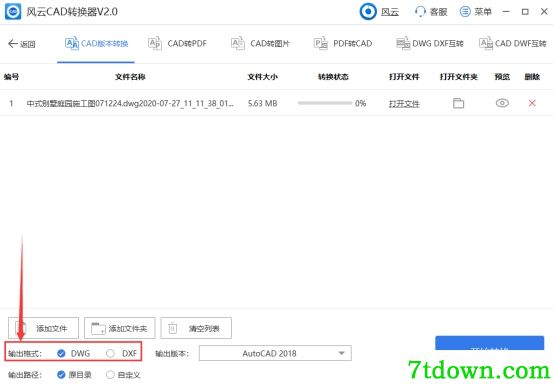
Task: Click the 文件大小 column header
Action: point(263,77)
